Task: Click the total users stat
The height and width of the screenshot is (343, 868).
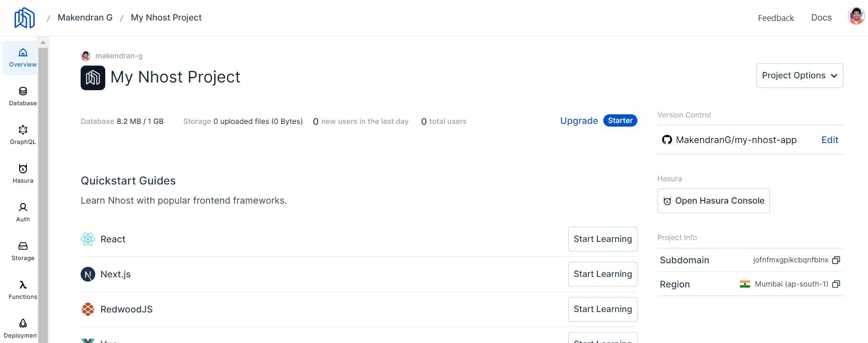Action: 443,122
